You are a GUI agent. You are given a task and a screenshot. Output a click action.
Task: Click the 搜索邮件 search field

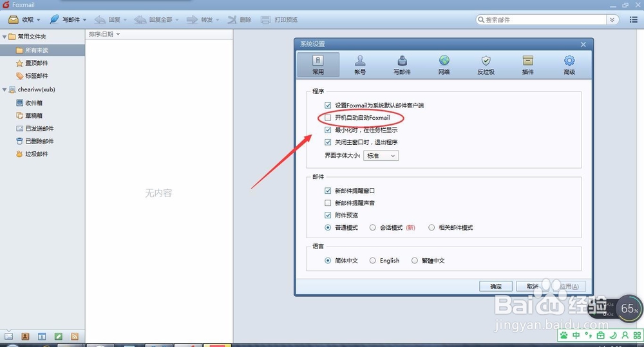click(x=542, y=20)
